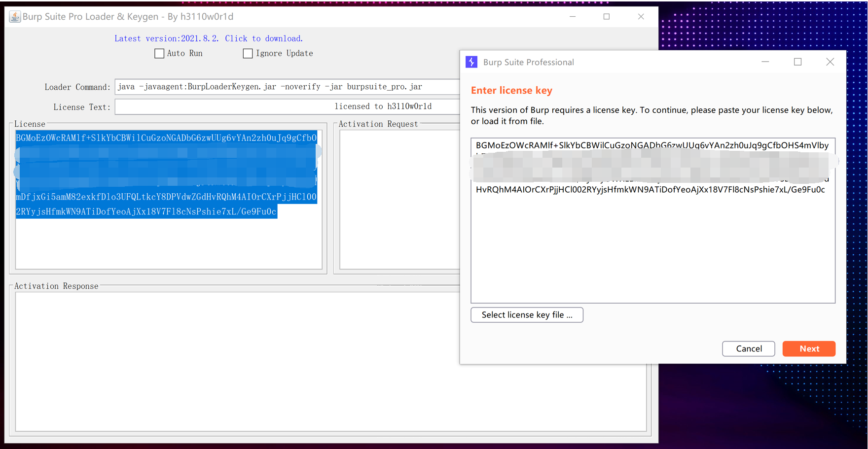
Task: Click the Activation Request text area
Action: click(400, 200)
